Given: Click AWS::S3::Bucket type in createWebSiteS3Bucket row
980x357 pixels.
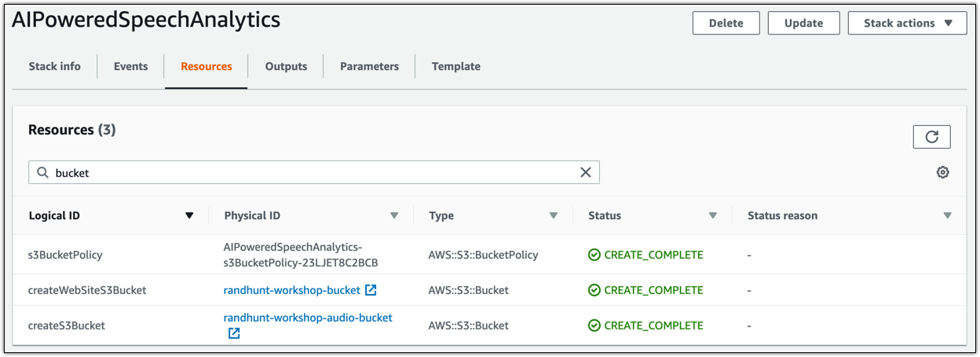Looking at the screenshot, I should pyautogui.click(x=469, y=290).
